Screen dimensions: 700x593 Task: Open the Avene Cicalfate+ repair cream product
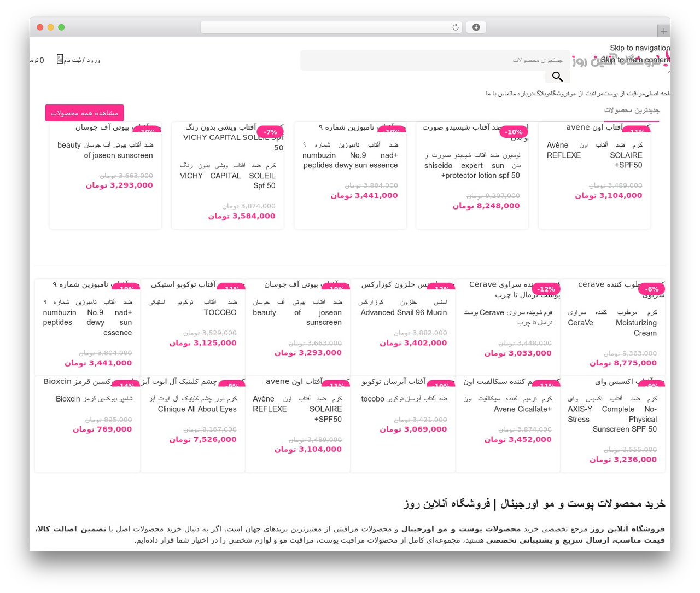(x=508, y=404)
